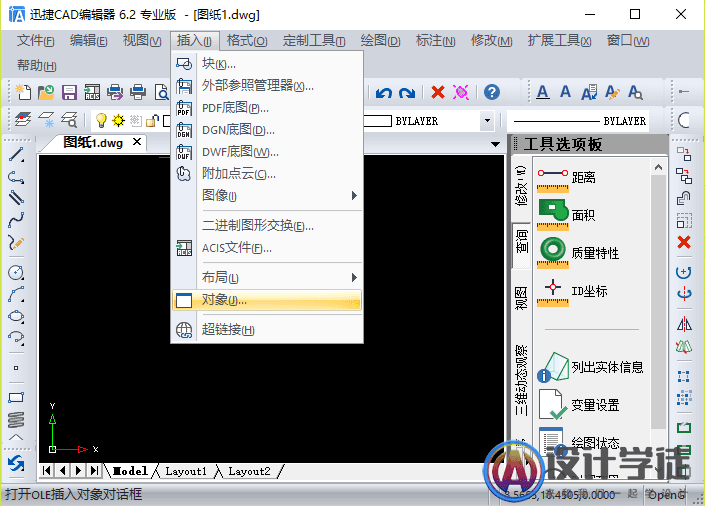Image resolution: width=706 pixels, height=506 pixels.
Task: Expand the 图像 submenu
Action: click(x=267, y=195)
